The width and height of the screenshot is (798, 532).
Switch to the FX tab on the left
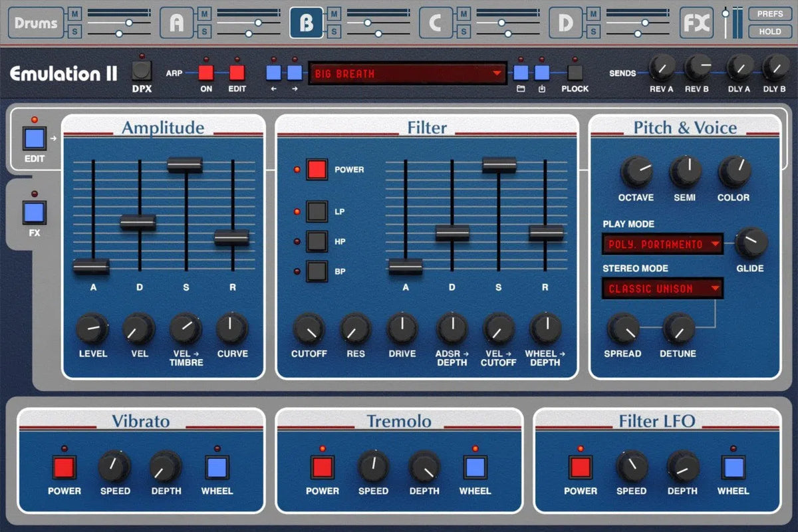34,212
